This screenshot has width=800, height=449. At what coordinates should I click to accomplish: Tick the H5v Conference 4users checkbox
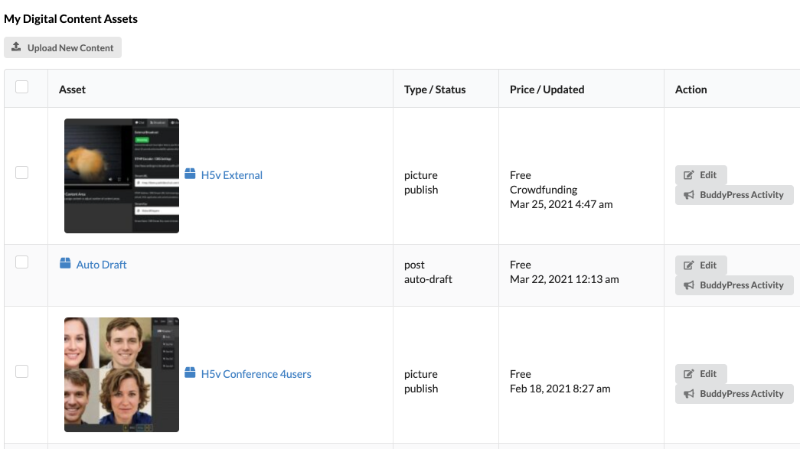pyautogui.click(x=22, y=371)
